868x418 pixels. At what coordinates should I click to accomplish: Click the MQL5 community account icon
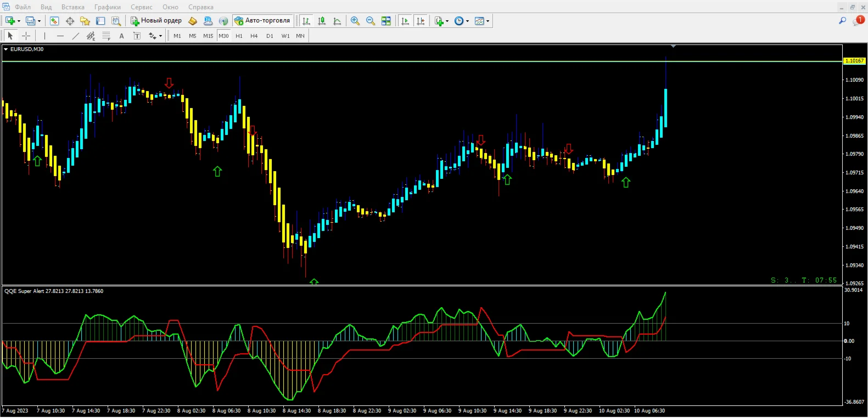pos(208,21)
